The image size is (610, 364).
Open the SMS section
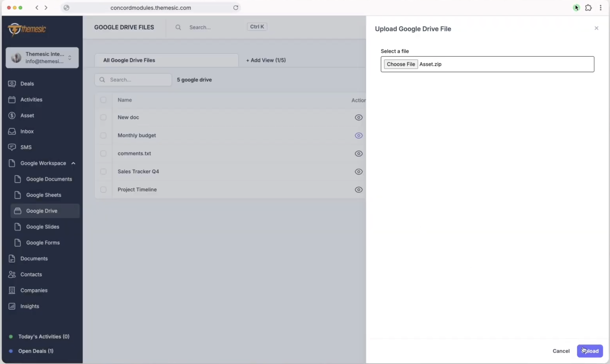[26, 147]
